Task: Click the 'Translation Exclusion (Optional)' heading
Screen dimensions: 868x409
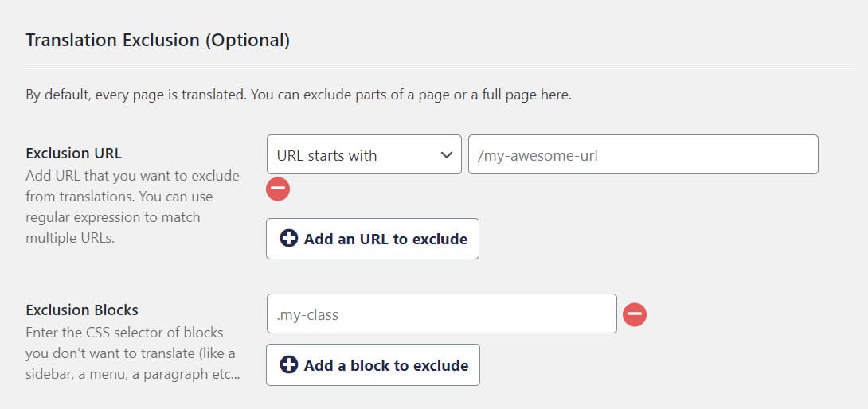Action: (158, 40)
